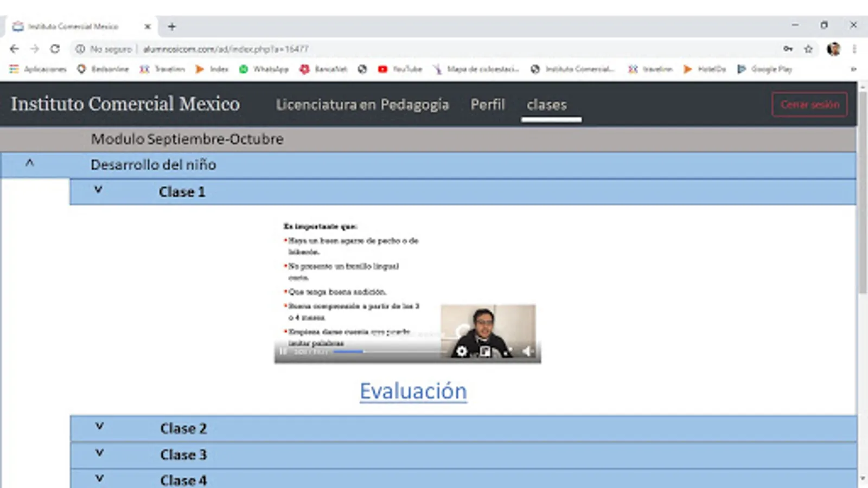Minimize the Chrome window
Image resolution: width=868 pixels, height=488 pixels.
coord(795,25)
